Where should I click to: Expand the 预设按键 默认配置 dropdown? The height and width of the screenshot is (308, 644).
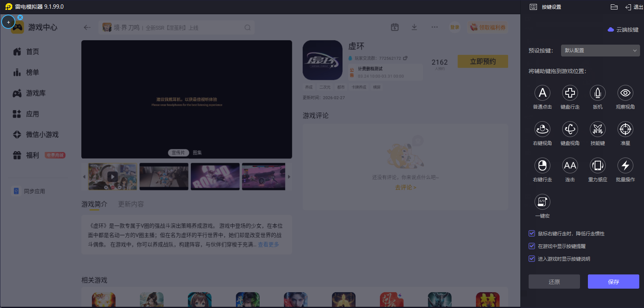(600, 51)
